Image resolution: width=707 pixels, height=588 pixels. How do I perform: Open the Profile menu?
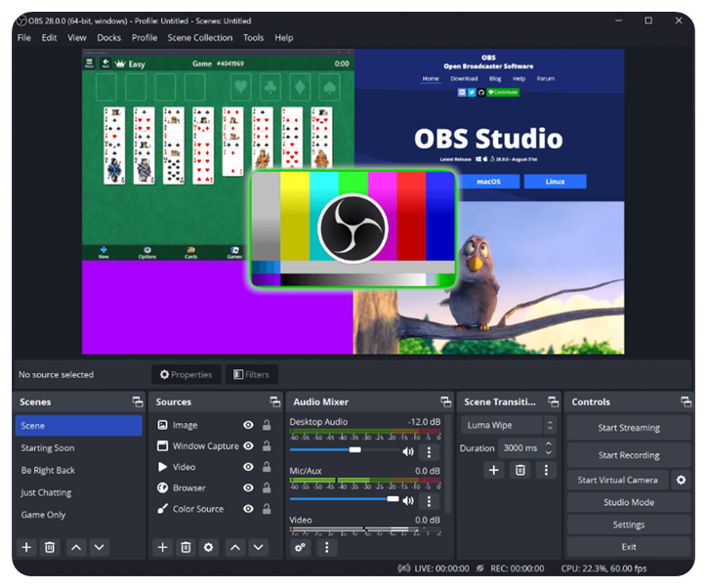[x=145, y=38]
